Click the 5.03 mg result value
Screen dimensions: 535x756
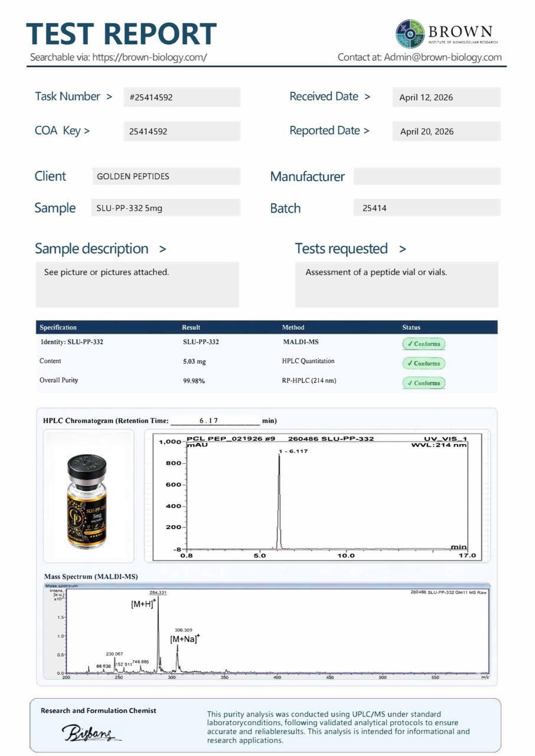point(194,361)
